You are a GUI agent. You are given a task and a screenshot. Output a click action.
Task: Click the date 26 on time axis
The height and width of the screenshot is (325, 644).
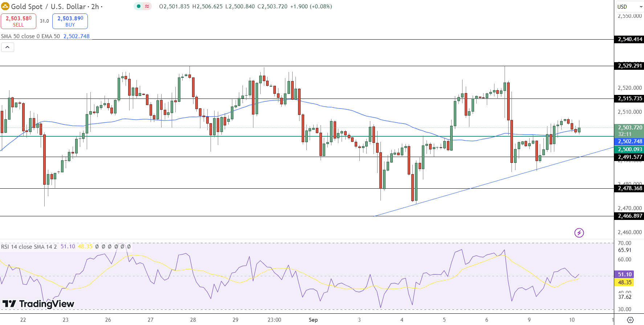108,320
